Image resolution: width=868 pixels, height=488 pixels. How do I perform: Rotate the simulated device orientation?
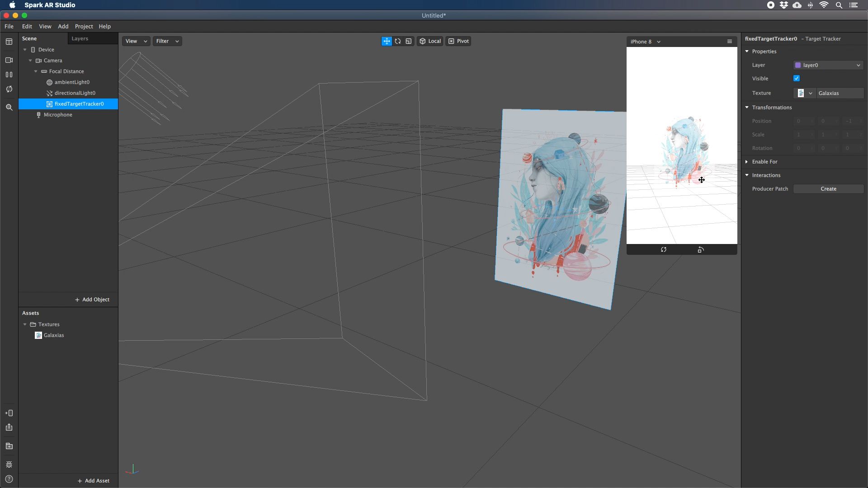(x=701, y=249)
